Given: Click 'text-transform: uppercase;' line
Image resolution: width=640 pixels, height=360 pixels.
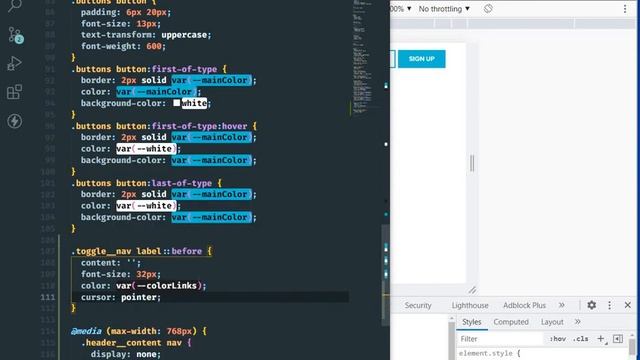Looking at the screenshot, I should pos(146,35).
